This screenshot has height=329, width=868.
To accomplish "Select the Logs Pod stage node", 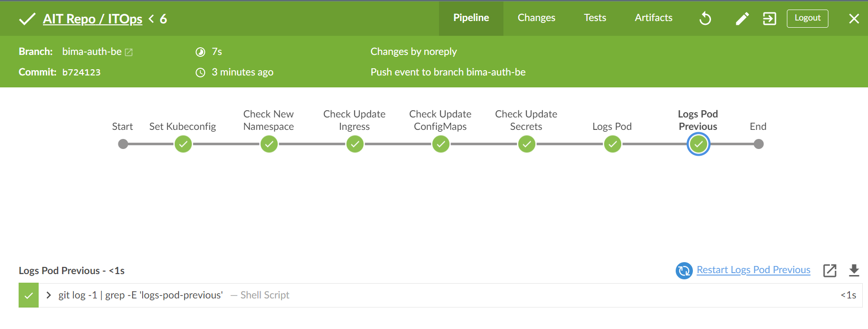I will [613, 144].
